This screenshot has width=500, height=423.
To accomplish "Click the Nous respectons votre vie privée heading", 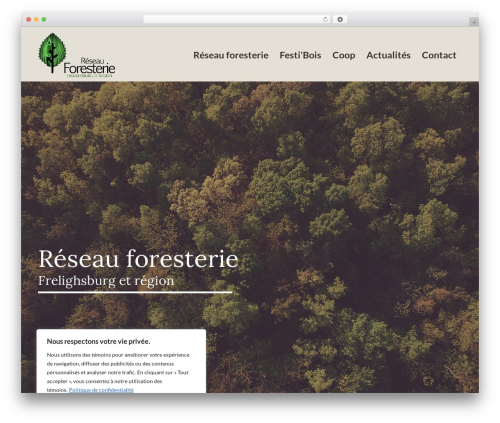I will pos(98,341).
